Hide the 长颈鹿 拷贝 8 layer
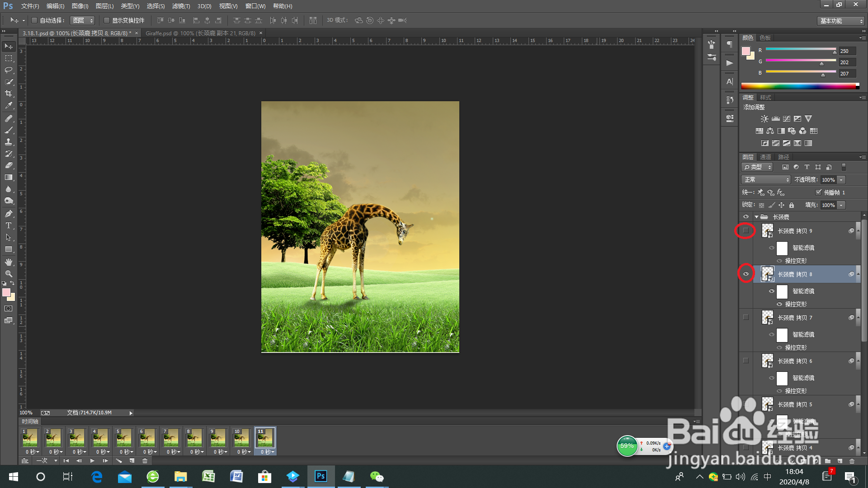Image resolution: width=868 pixels, height=488 pixels. click(746, 274)
